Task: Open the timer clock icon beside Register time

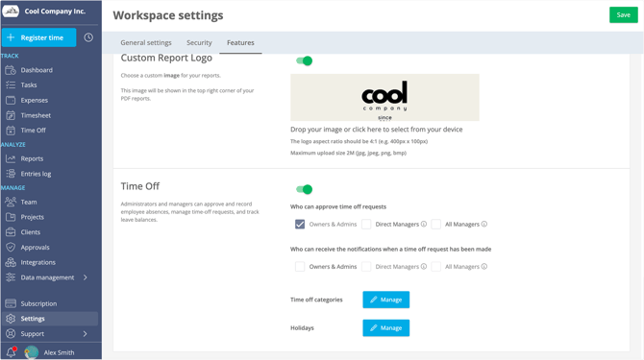Action: [88, 37]
